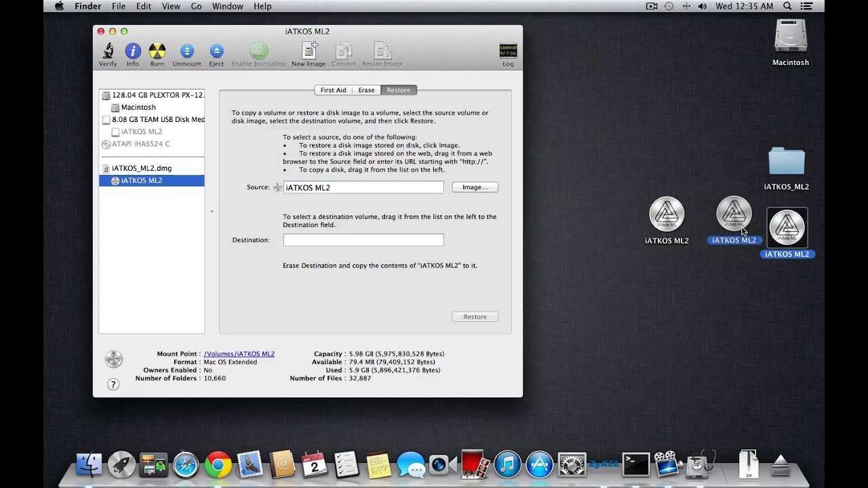Viewport: 868px width, 488px height.
Task: Open the Apple menu
Action: [x=58, y=6]
